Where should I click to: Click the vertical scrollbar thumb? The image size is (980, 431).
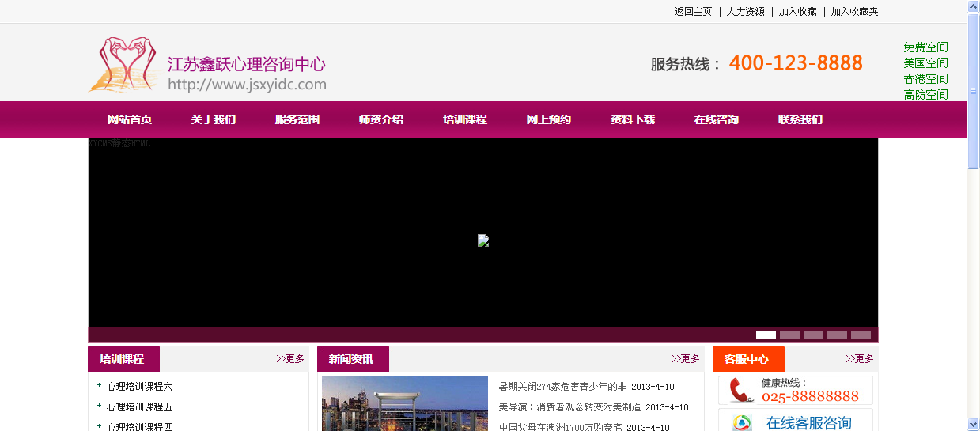[x=974, y=91]
